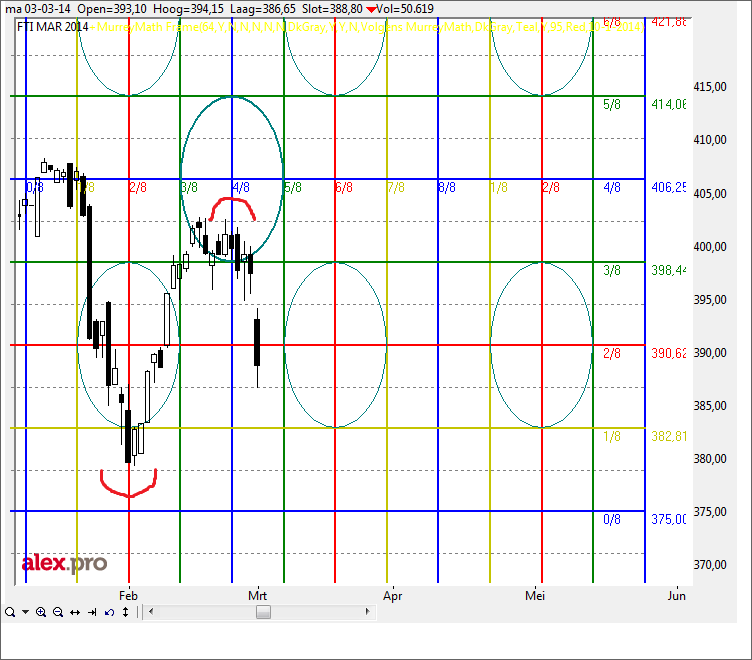Click the FTI MAR 2014 chart title
Screen dimensions: 752x660
52,26
